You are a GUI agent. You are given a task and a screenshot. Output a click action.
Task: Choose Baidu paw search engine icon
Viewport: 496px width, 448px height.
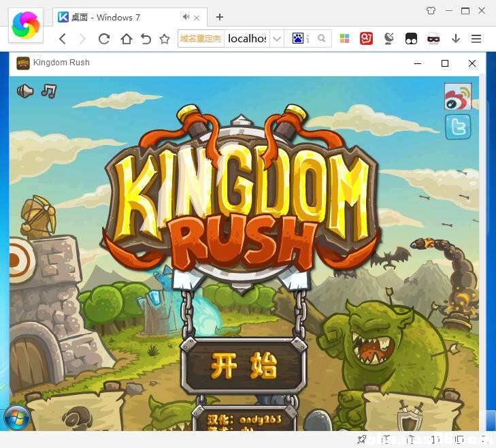click(x=298, y=38)
